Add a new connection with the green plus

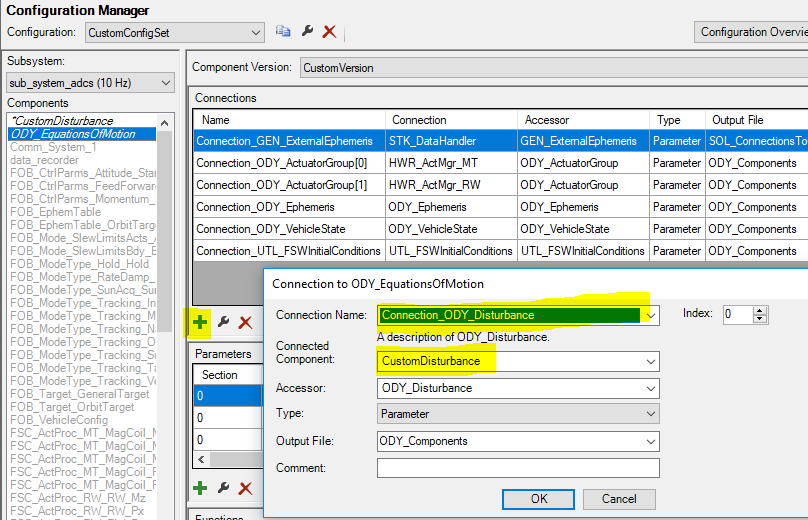(201, 322)
